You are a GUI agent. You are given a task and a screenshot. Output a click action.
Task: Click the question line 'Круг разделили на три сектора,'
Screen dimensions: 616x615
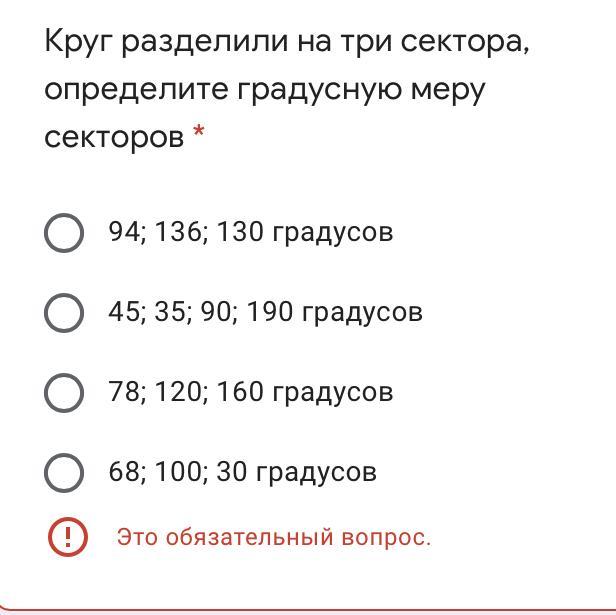(x=286, y=43)
